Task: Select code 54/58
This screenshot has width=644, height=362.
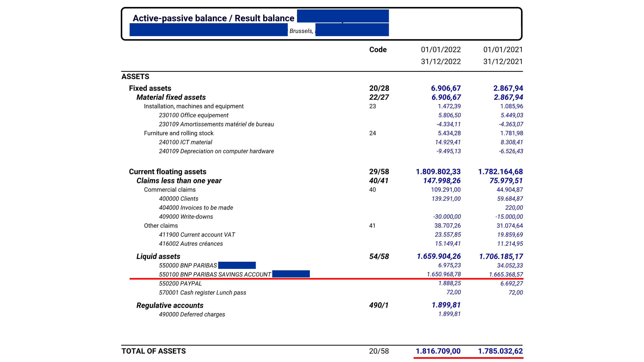Action: click(x=379, y=256)
